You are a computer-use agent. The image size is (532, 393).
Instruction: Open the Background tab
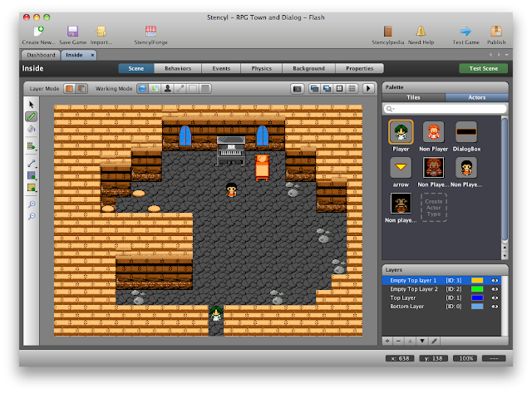(308, 68)
